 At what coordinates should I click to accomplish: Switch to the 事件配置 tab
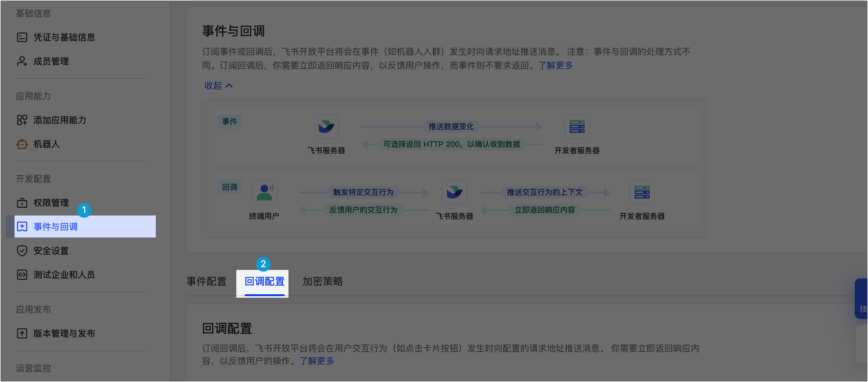click(206, 281)
